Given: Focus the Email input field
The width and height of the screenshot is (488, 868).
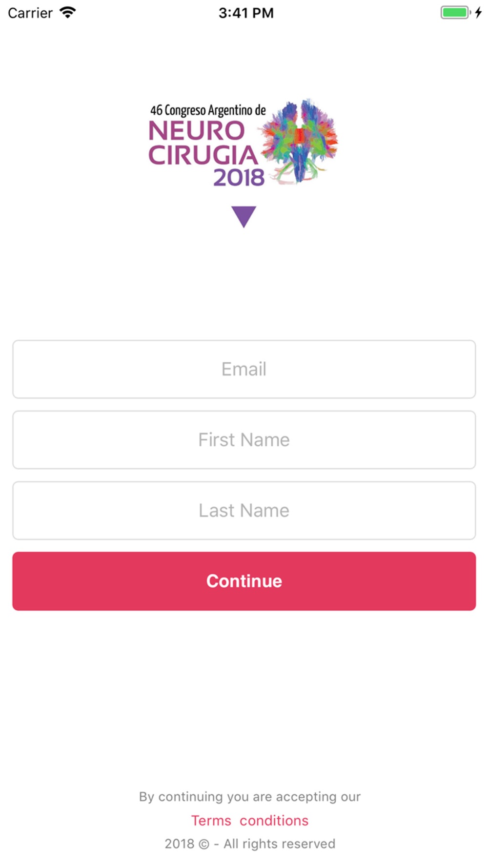Looking at the screenshot, I should [244, 369].
